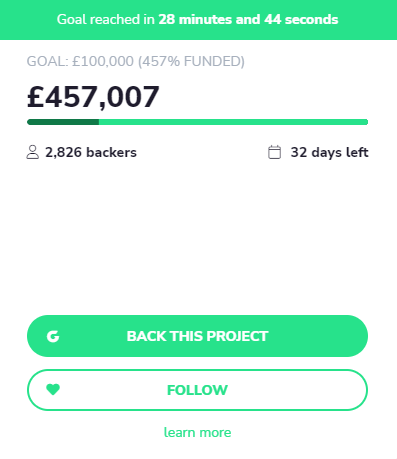
Task: Open the learn more link
Action: [x=197, y=433]
